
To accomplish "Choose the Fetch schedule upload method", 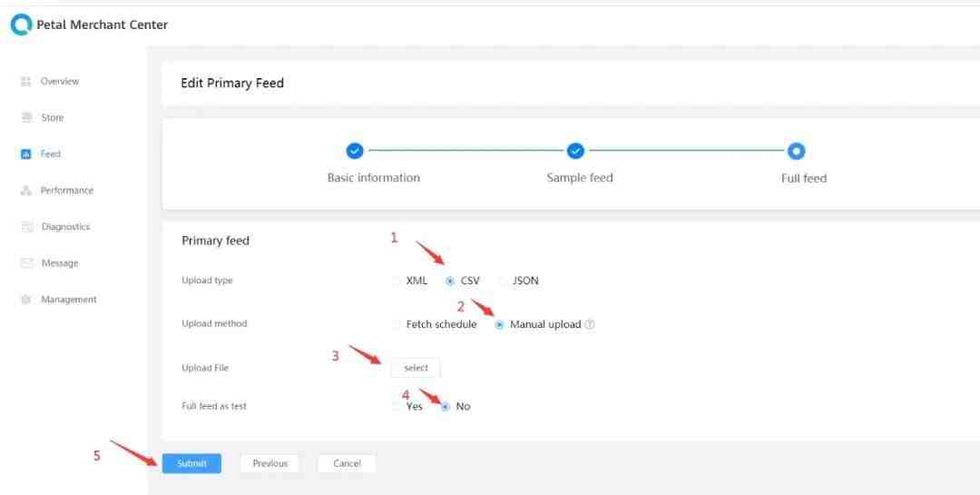I will coord(396,324).
